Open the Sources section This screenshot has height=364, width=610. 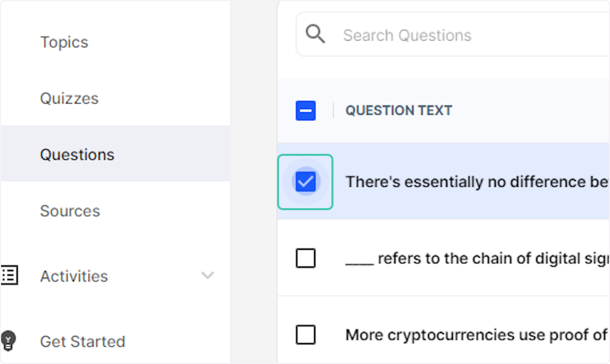pos(70,210)
